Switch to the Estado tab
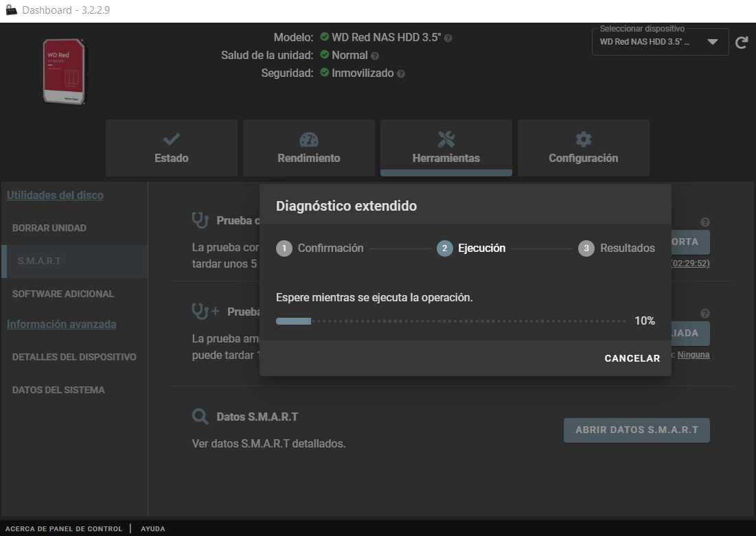 (x=172, y=148)
